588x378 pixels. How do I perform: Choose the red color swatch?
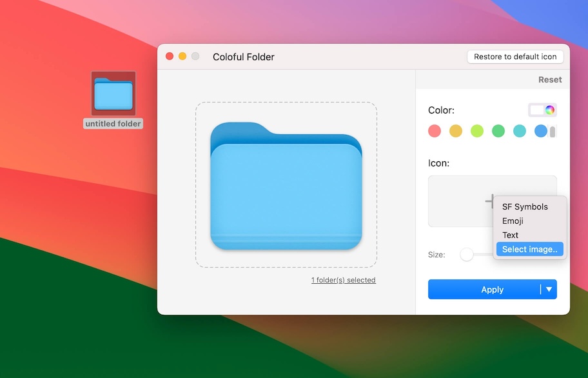coord(435,131)
